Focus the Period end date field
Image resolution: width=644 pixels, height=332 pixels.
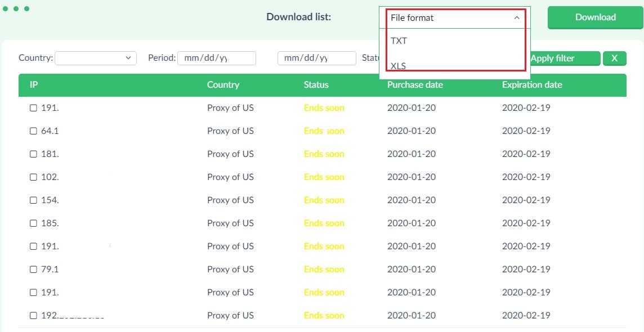[x=317, y=58]
